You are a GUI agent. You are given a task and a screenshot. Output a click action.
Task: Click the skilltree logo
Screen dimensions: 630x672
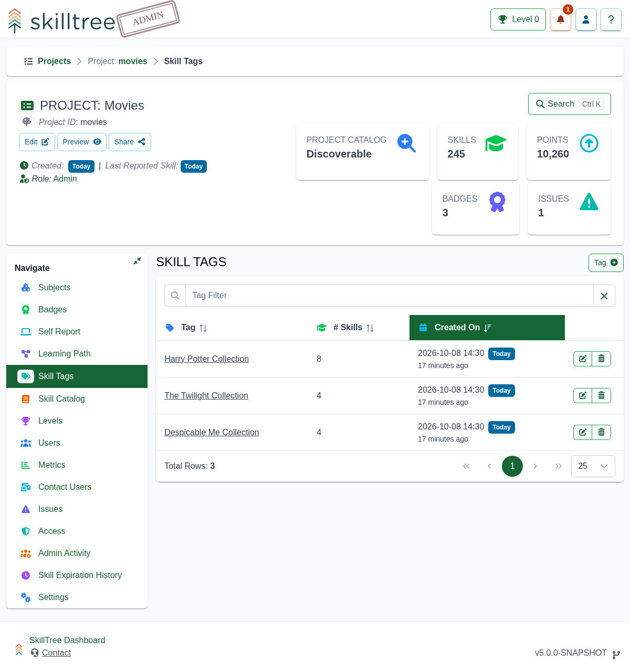click(x=62, y=21)
